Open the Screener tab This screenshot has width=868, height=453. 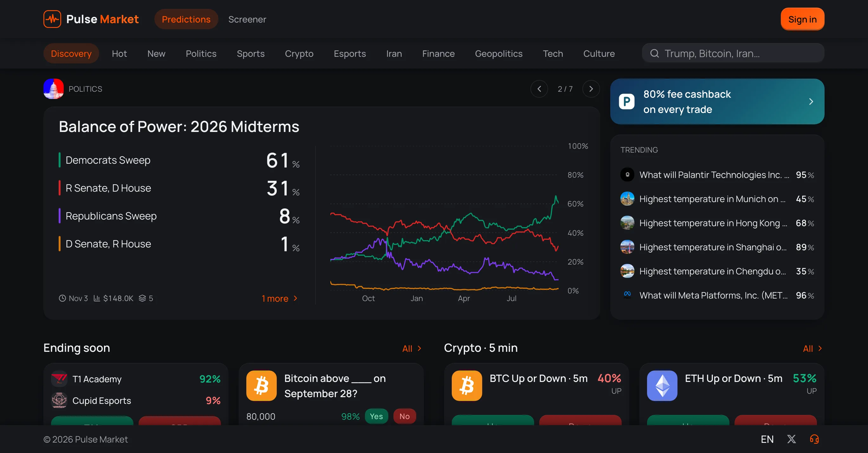point(247,19)
